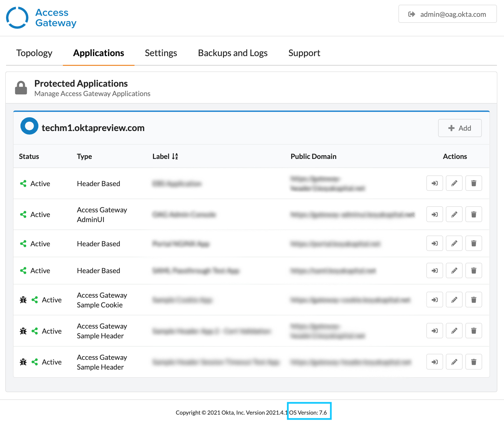Switch to the Settings tab
This screenshot has width=504, height=422.
coord(161,53)
